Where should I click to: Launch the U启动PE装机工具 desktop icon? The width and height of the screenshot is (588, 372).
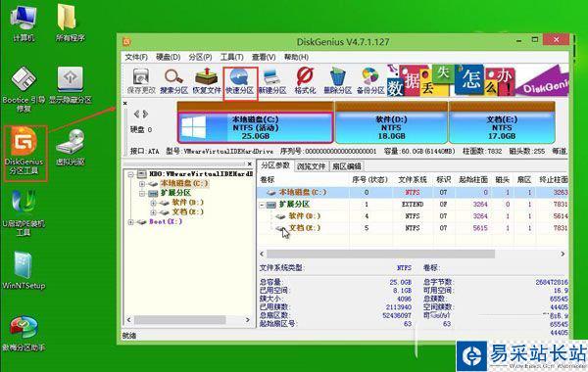(x=24, y=212)
